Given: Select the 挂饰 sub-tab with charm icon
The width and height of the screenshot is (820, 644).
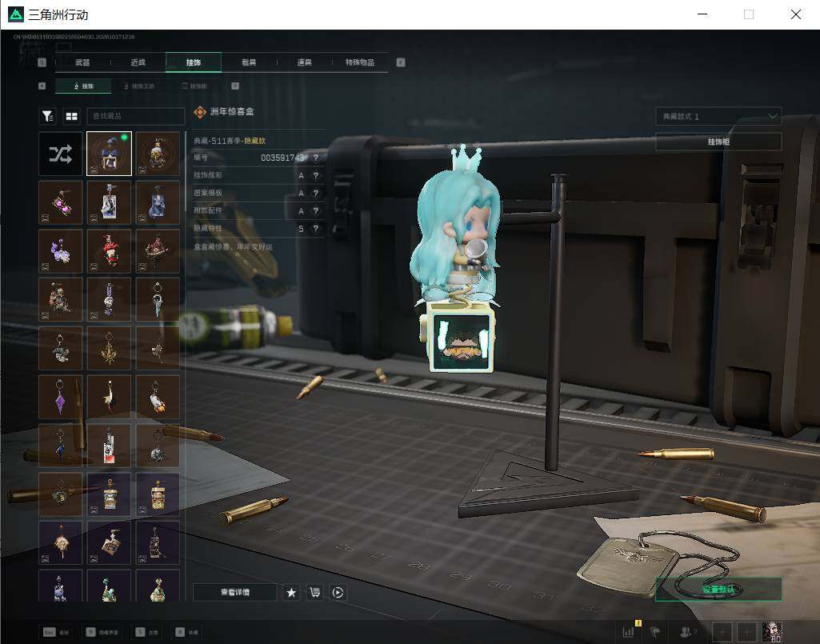Looking at the screenshot, I should 83,86.
